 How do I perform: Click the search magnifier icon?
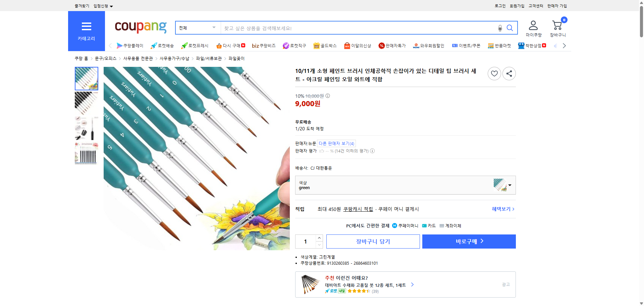pyautogui.click(x=510, y=28)
